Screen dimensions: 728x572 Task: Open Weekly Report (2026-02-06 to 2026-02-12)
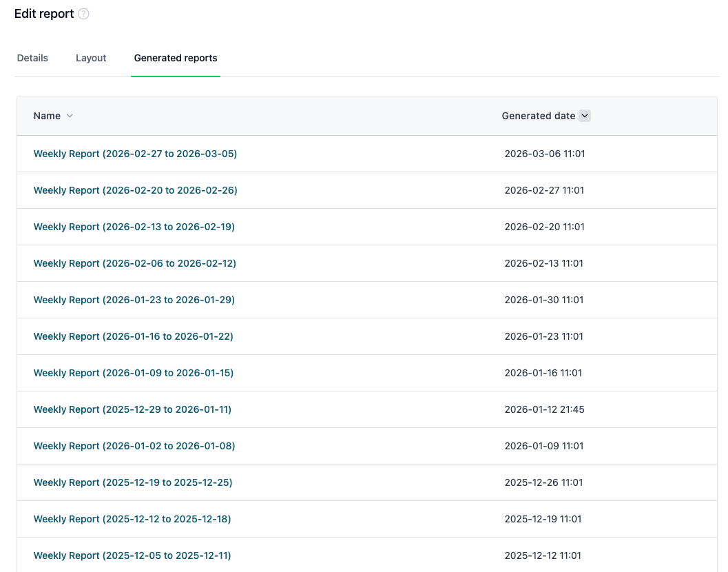(x=134, y=263)
